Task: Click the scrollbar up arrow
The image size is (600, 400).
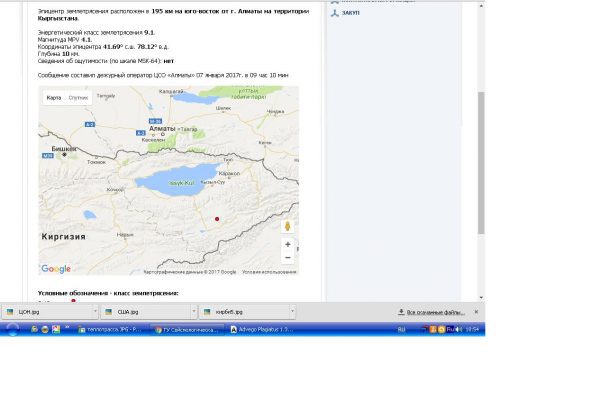Action: (x=481, y=5)
